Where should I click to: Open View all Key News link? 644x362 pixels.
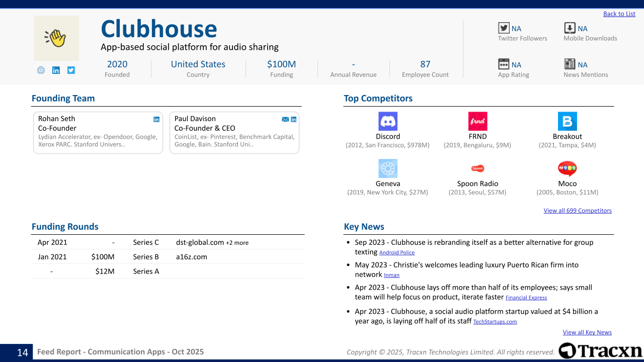[x=587, y=332]
